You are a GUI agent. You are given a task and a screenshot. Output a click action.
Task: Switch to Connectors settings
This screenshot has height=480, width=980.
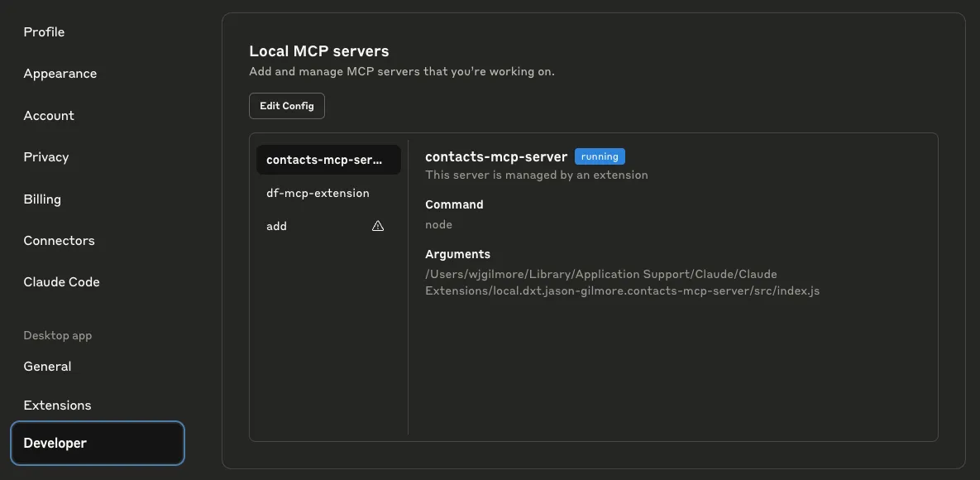[59, 241]
